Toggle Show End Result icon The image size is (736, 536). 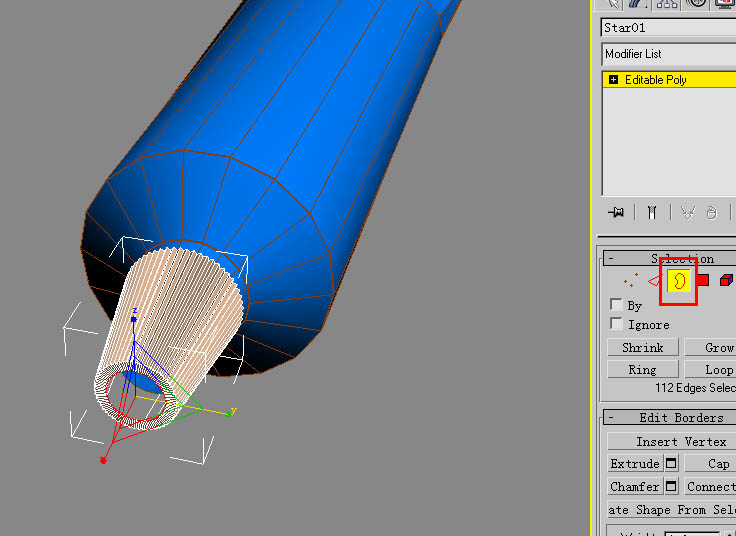(x=652, y=213)
